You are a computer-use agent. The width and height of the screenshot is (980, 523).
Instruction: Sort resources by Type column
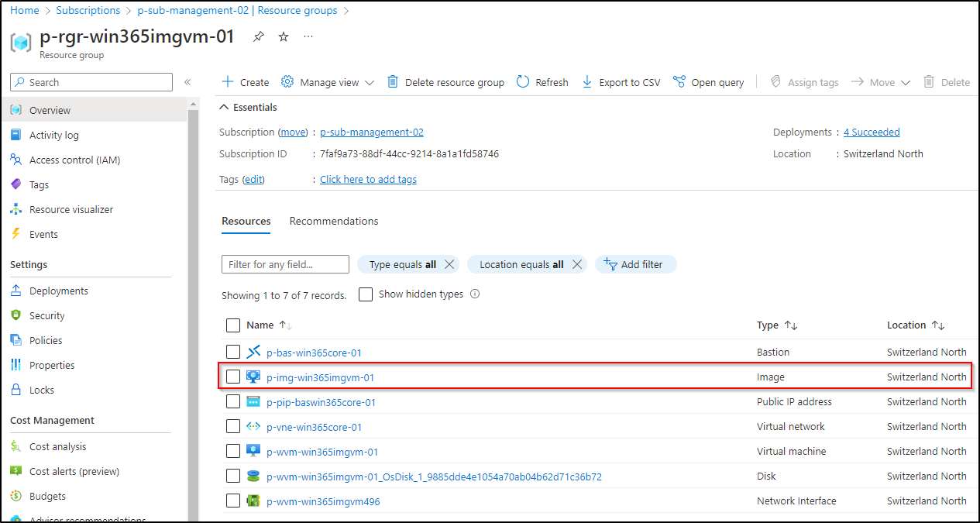pos(777,325)
